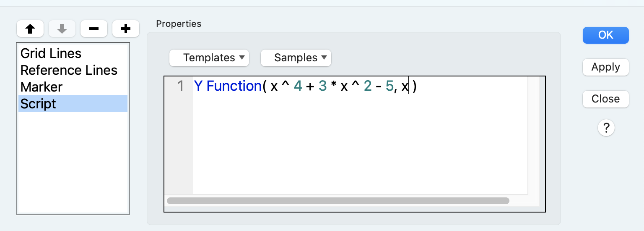
Task: Click empty area of script editor
Action: coord(356,147)
